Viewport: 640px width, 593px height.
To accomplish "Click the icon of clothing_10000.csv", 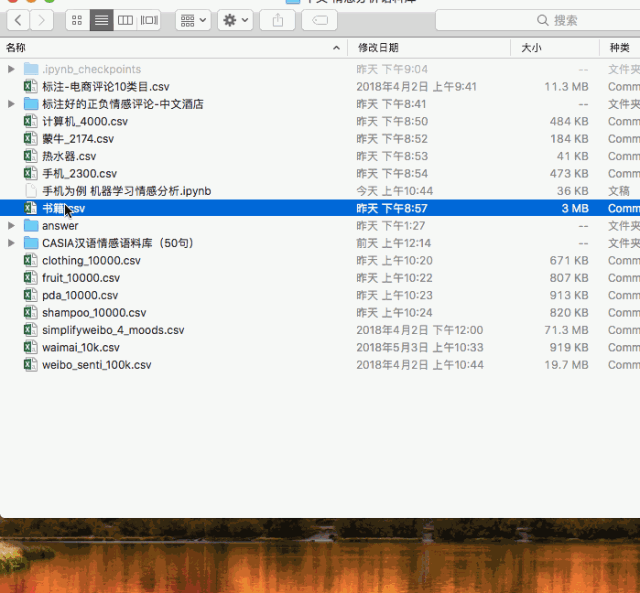I will coord(31,260).
